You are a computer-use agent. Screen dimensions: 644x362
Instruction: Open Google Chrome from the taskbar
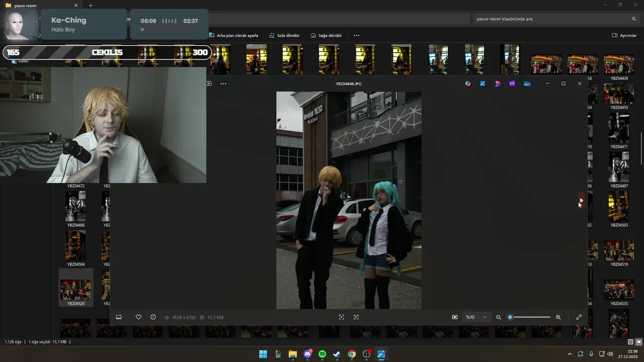(352, 354)
